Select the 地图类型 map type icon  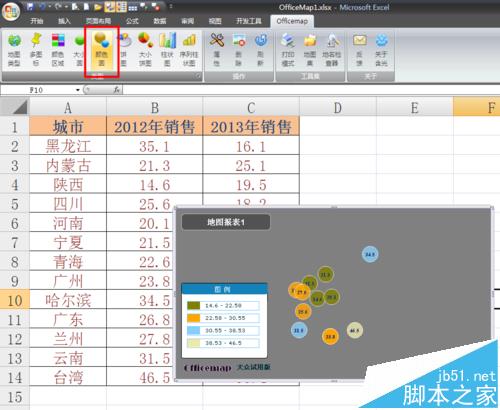[x=14, y=50]
